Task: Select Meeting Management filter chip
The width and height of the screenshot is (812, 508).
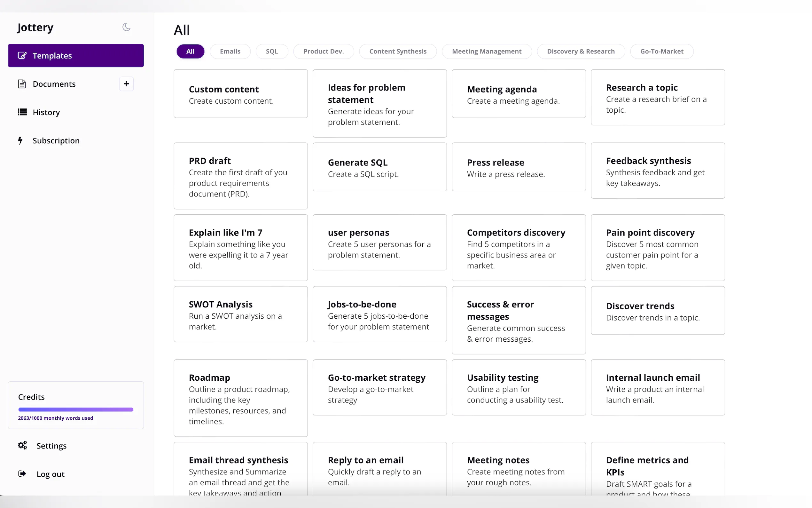Action: point(486,52)
